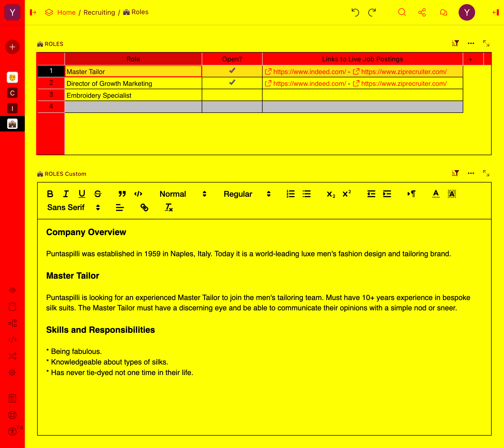The width and height of the screenshot is (504, 448).
Task: Click the add new button in sidebar
Action: pos(12,47)
